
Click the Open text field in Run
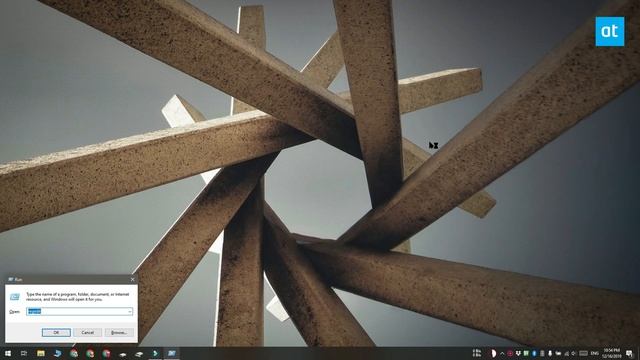click(80, 311)
